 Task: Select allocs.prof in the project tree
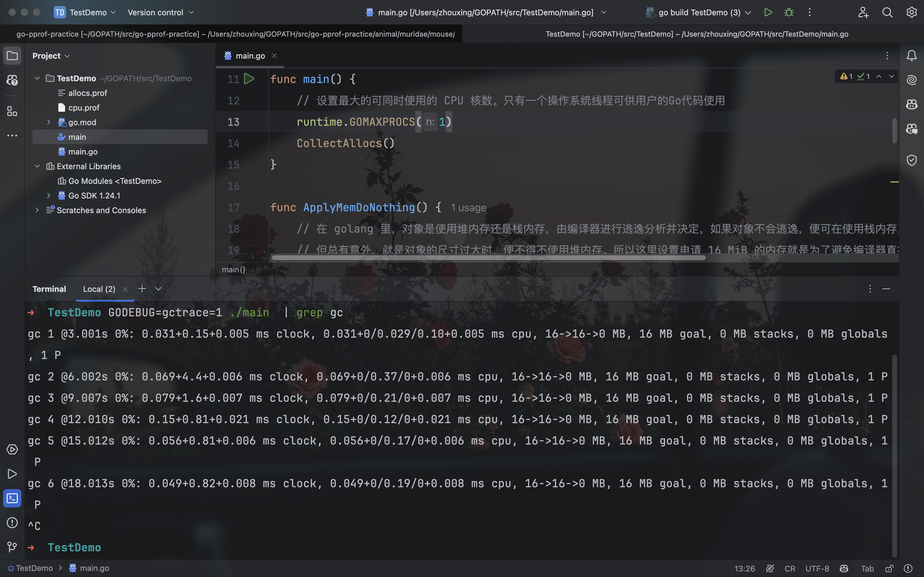click(x=87, y=93)
